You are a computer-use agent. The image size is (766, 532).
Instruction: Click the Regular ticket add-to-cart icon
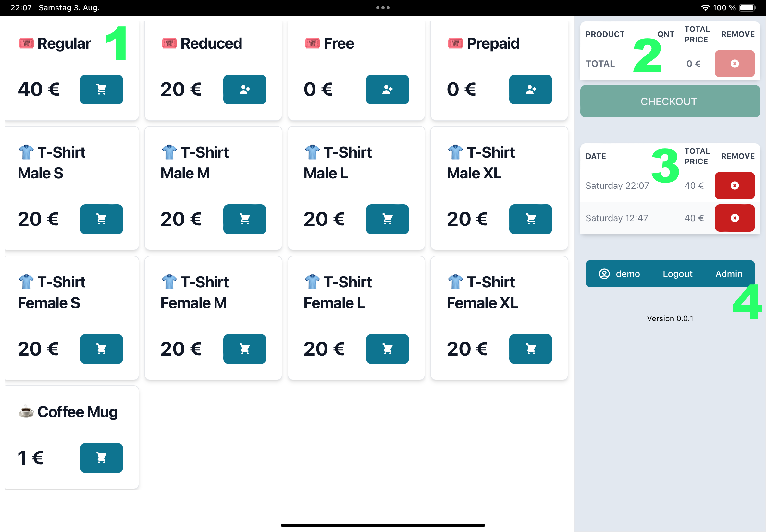tap(101, 90)
